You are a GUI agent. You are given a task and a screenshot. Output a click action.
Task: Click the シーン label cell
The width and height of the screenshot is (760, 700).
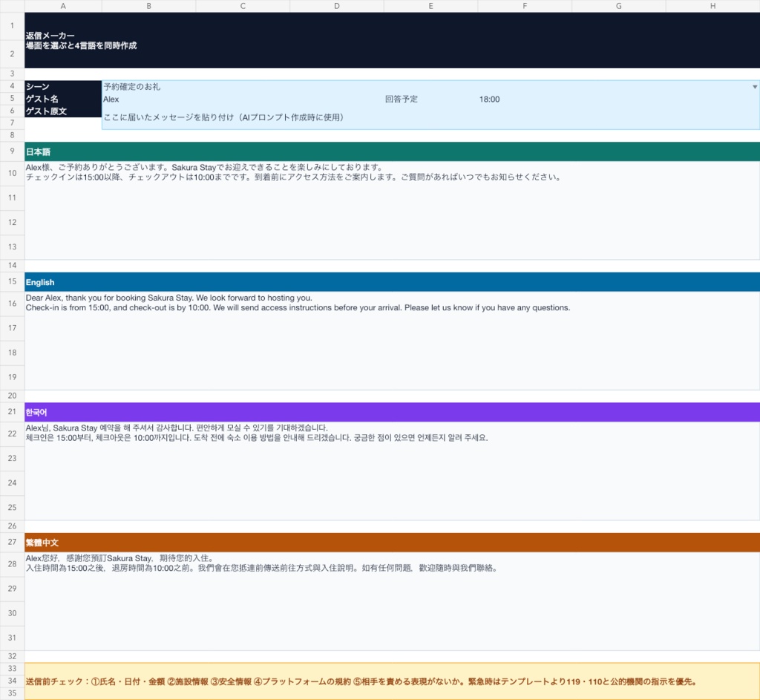63,87
